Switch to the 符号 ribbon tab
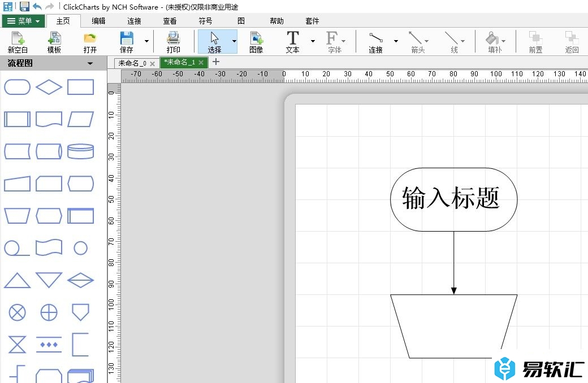588x383 pixels. pos(205,21)
